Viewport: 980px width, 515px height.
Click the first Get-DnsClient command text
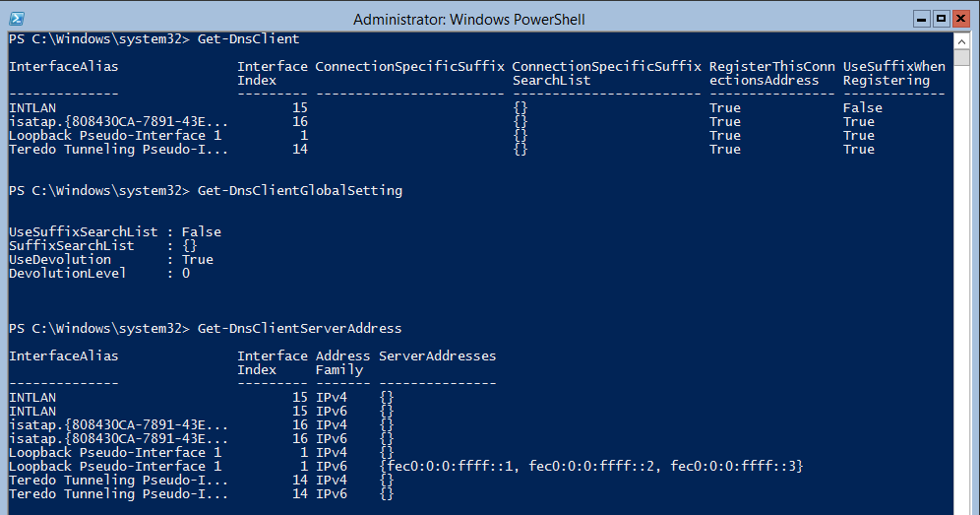click(x=248, y=38)
